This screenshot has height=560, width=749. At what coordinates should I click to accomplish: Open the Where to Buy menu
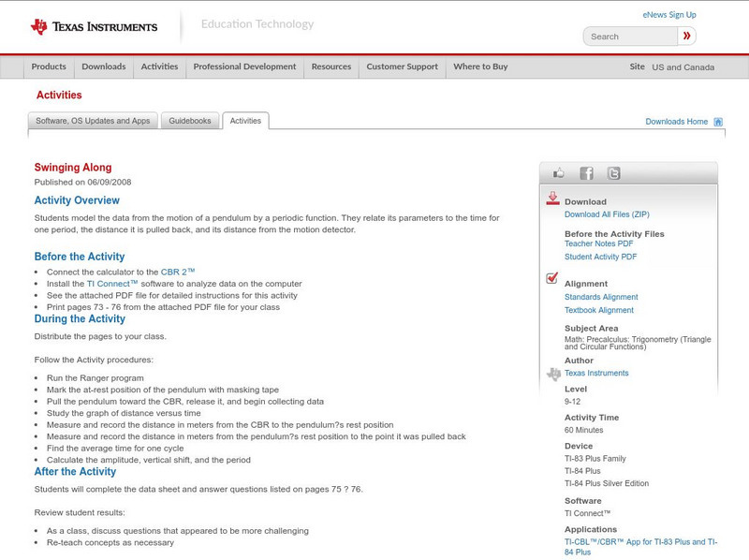click(x=480, y=66)
